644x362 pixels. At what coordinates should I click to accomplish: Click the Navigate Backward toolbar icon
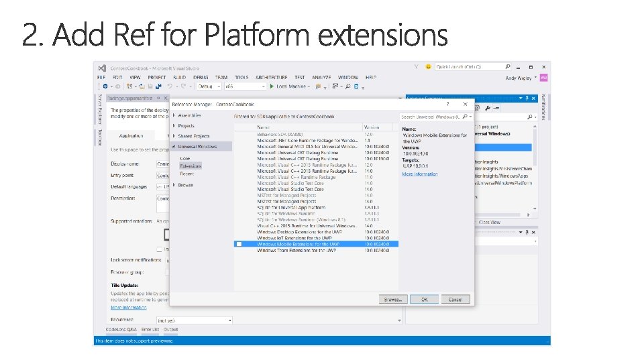pyautogui.click(x=105, y=86)
